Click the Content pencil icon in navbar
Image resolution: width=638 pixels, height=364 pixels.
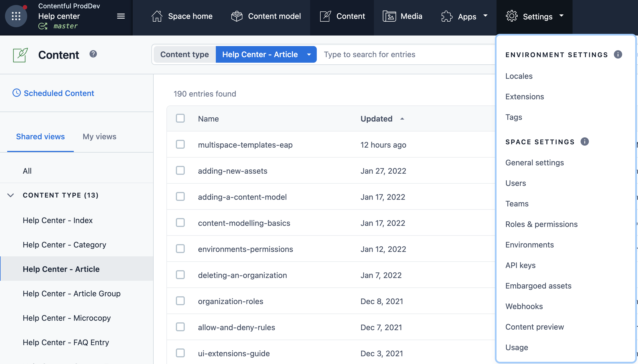click(x=325, y=16)
